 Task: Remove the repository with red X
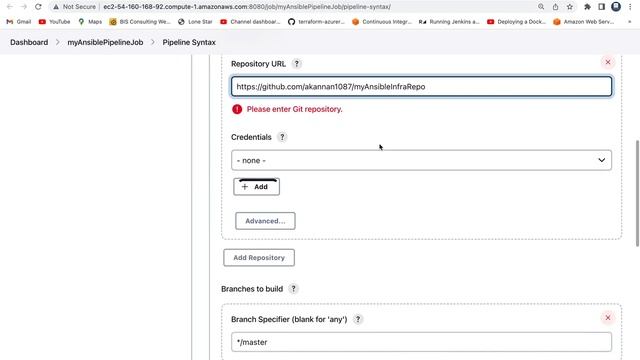click(x=608, y=62)
